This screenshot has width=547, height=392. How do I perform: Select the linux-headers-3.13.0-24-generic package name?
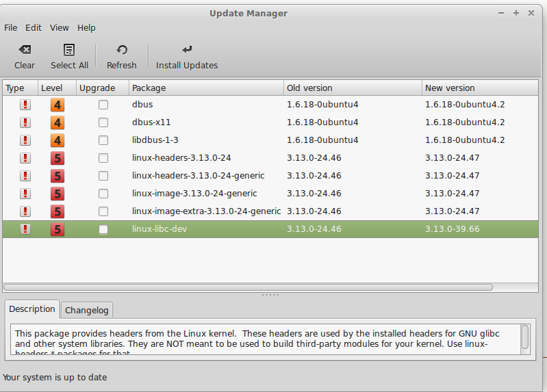pos(198,175)
